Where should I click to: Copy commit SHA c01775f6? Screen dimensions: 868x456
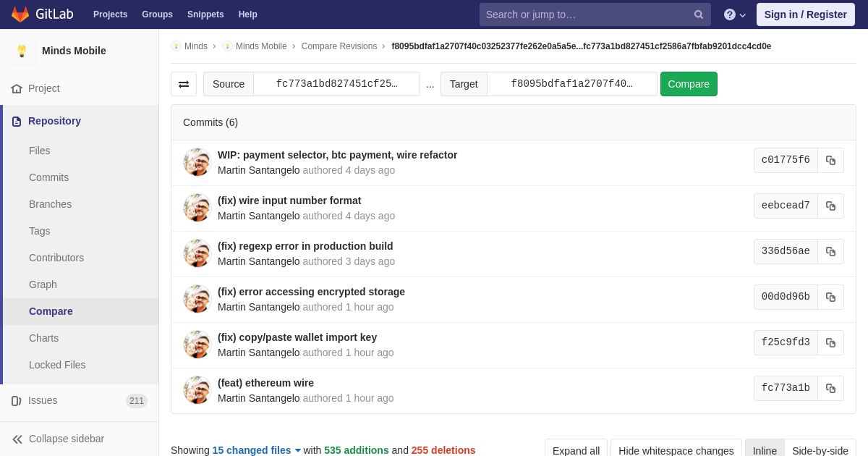830,160
